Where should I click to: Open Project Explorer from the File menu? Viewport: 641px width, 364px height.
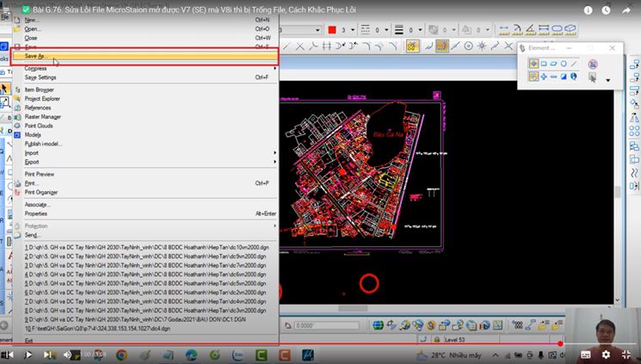point(43,98)
